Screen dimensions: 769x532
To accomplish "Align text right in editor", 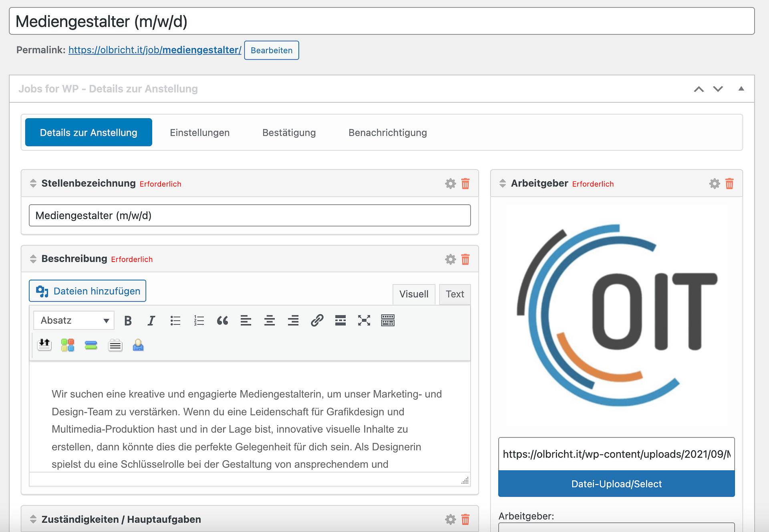I will [x=293, y=320].
